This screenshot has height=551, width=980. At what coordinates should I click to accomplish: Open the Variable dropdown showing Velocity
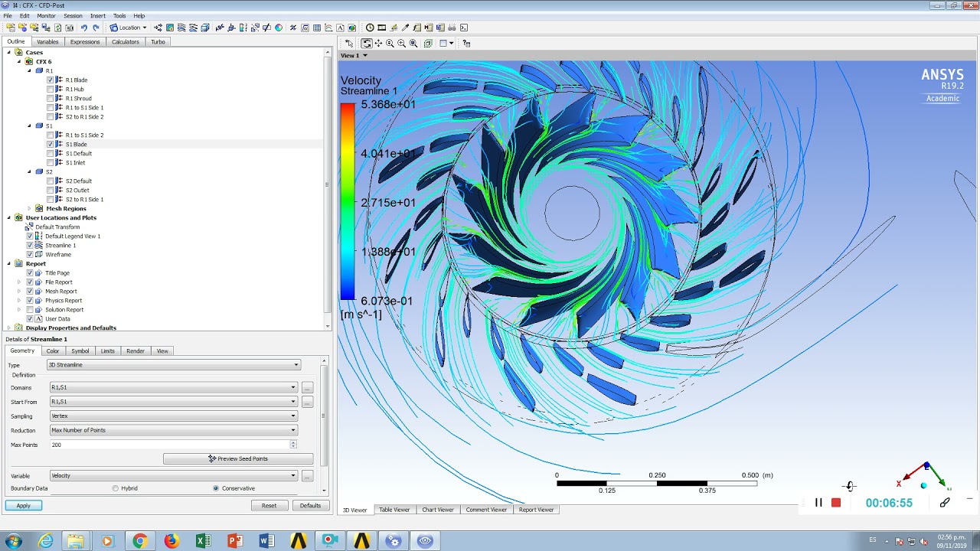click(174, 475)
